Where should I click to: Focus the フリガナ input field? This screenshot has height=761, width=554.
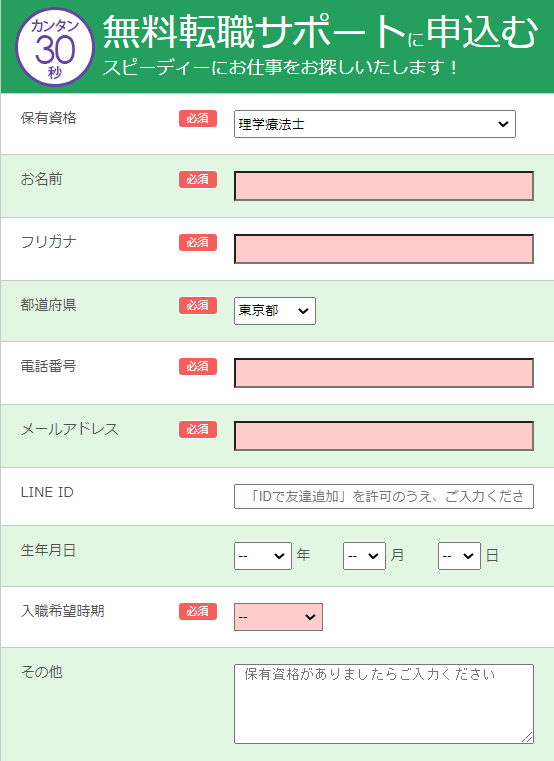384,249
